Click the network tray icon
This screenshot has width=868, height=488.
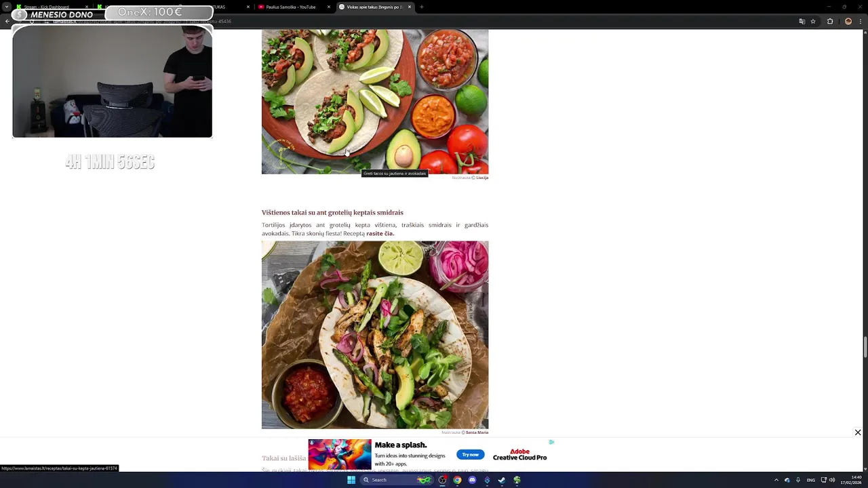pyautogui.click(x=823, y=480)
